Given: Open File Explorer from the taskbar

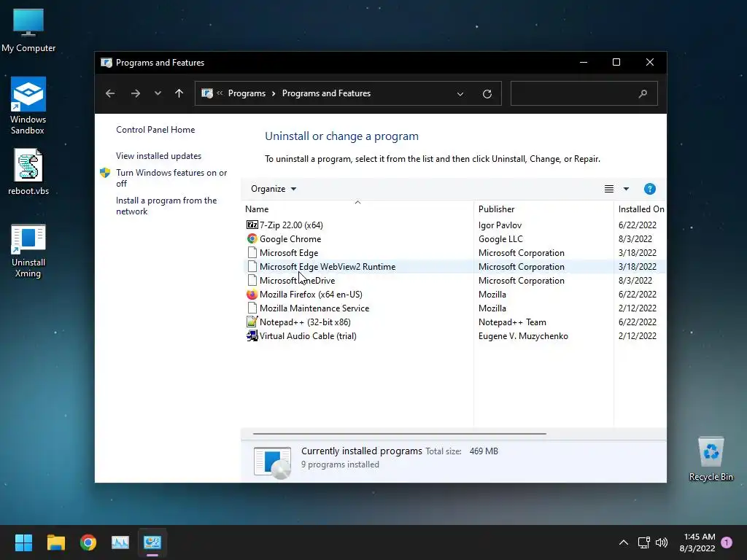Looking at the screenshot, I should tap(55, 542).
